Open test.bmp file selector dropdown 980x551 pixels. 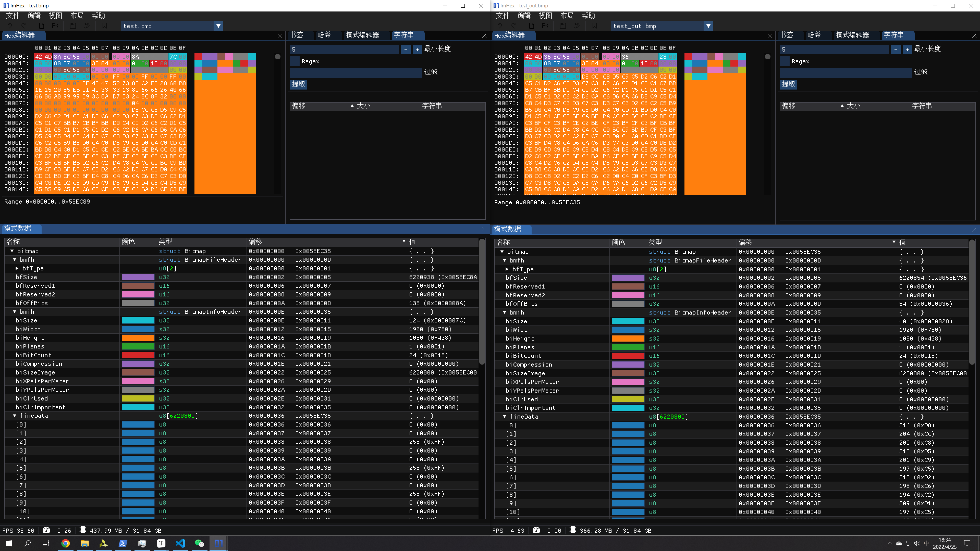click(218, 26)
